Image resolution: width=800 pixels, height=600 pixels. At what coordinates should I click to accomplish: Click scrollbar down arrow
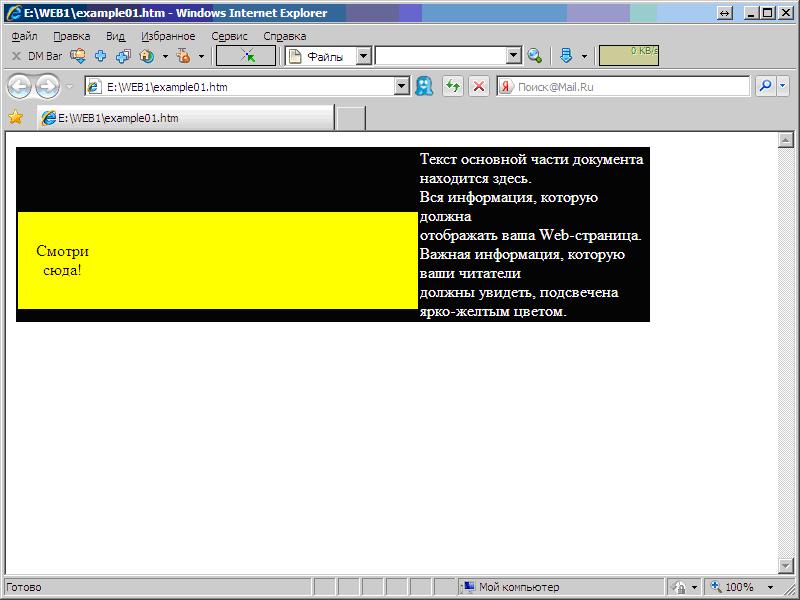786,564
